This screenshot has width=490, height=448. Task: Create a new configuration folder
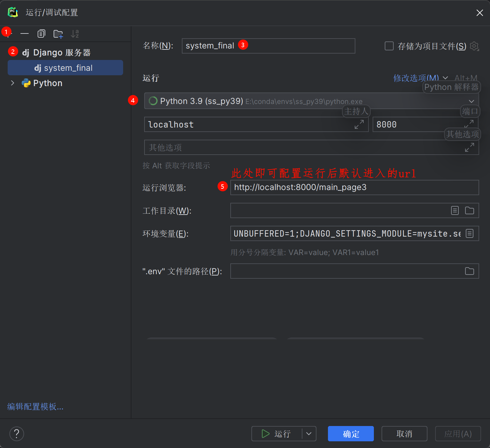pos(58,33)
